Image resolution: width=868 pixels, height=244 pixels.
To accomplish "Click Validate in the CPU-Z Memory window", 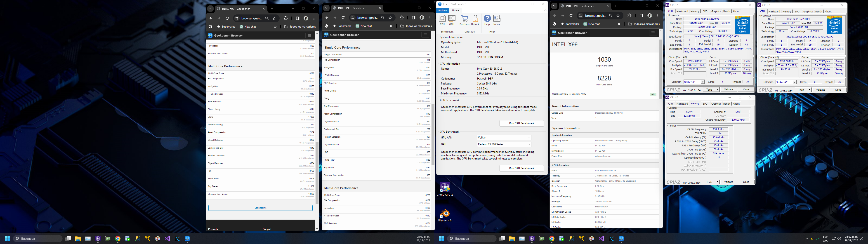I will click(729, 182).
